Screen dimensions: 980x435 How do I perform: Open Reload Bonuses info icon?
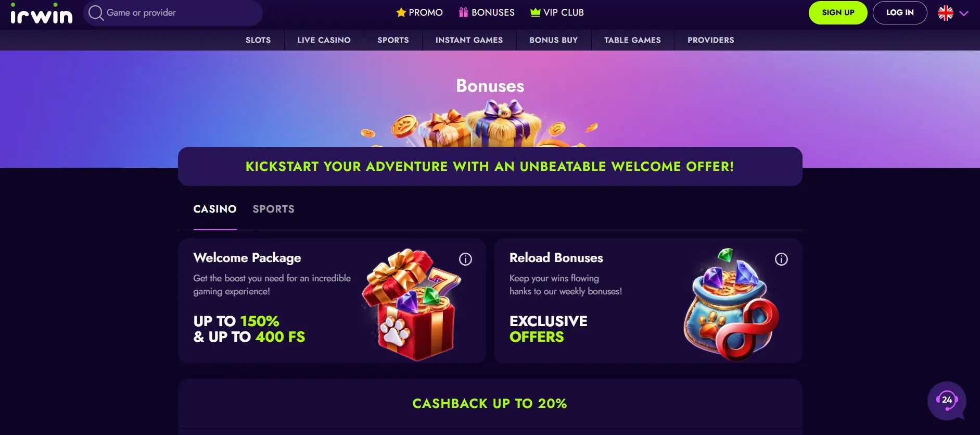tap(781, 259)
